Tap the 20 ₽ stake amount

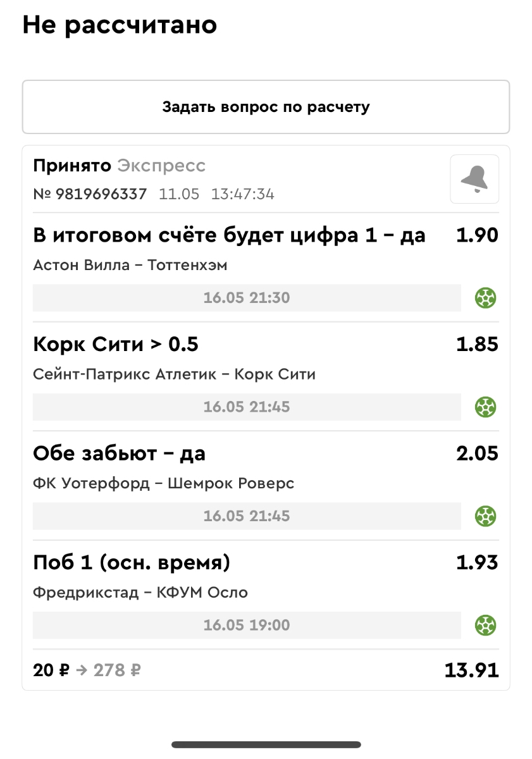point(51,670)
